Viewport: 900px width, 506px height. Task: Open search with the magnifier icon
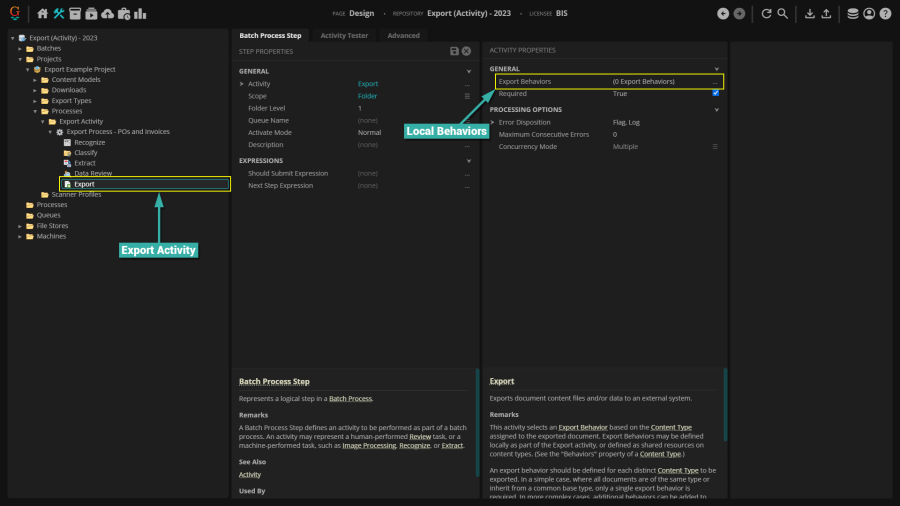click(x=783, y=14)
